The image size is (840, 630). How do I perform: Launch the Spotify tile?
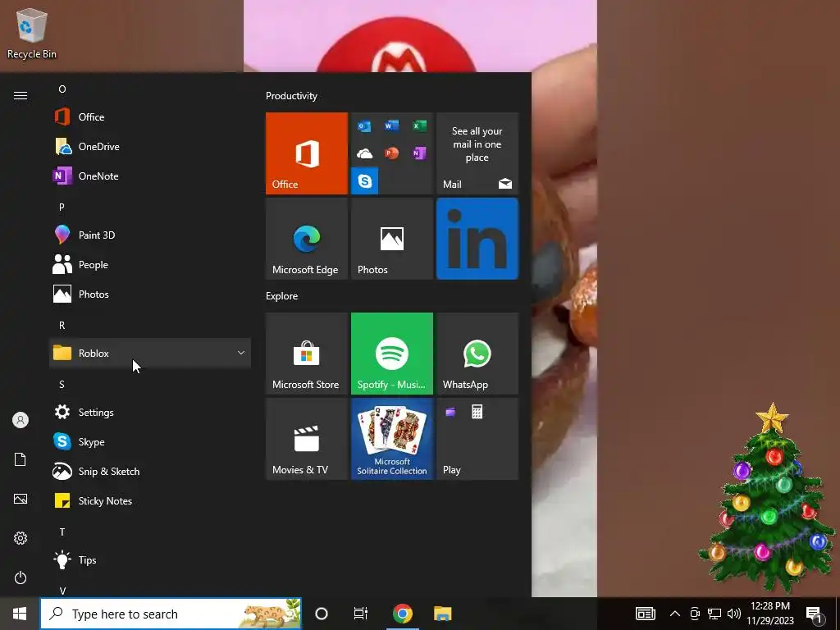coord(391,354)
